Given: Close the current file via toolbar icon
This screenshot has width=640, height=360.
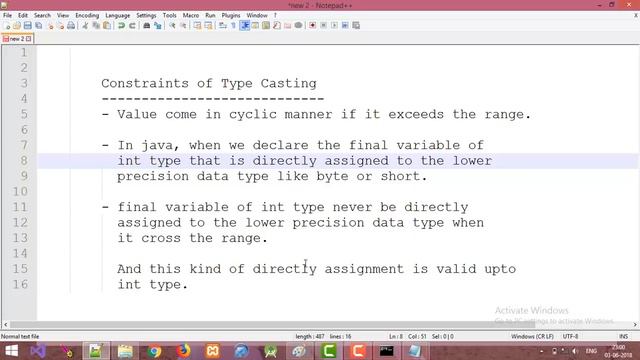Looking at the screenshot, I should [x=50, y=25].
